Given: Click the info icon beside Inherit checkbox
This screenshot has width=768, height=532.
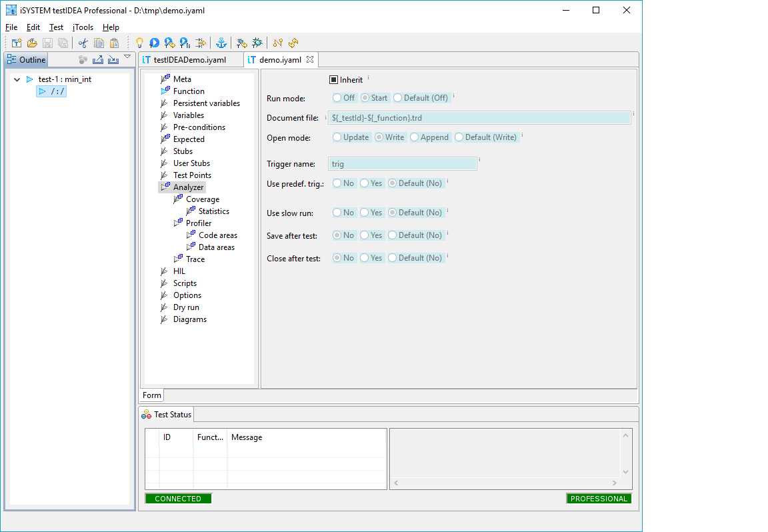Looking at the screenshot, I should coord(368,77).
